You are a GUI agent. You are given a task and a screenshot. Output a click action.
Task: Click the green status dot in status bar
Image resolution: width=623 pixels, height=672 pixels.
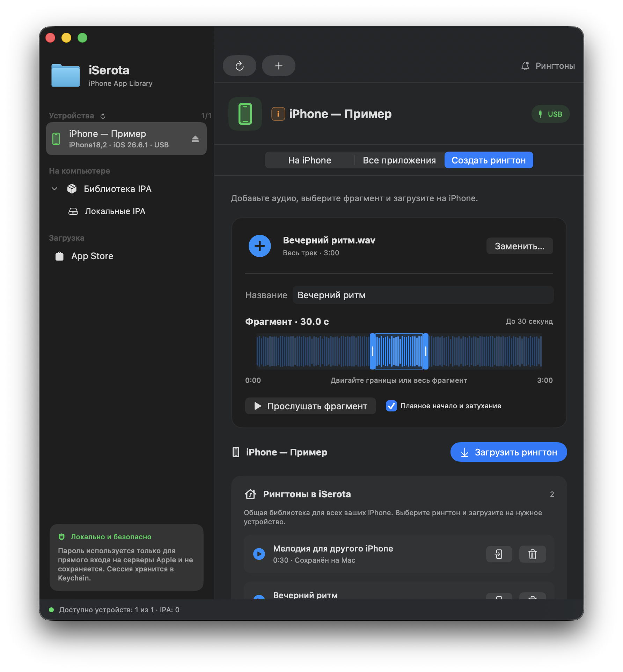51,610
